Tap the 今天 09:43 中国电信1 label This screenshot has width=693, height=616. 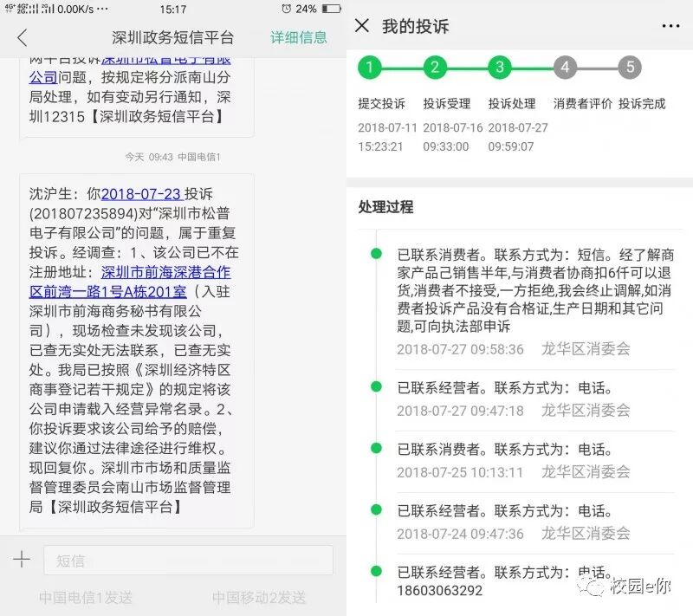coord(172,157)
